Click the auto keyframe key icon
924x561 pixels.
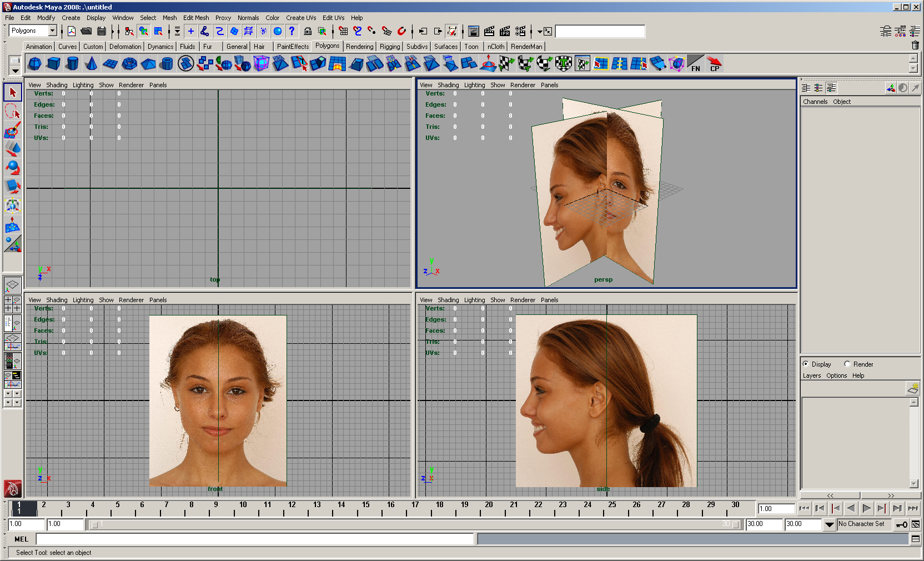pos(901,524)
